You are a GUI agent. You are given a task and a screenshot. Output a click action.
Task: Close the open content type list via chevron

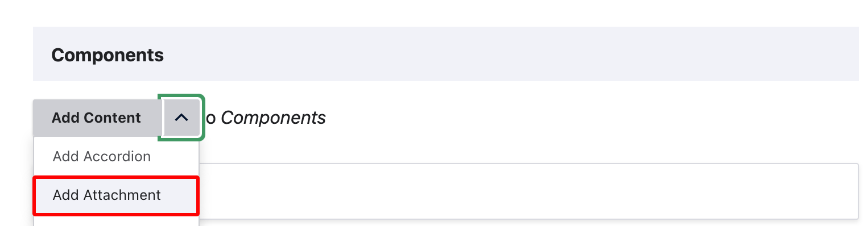tap(181, 118)
